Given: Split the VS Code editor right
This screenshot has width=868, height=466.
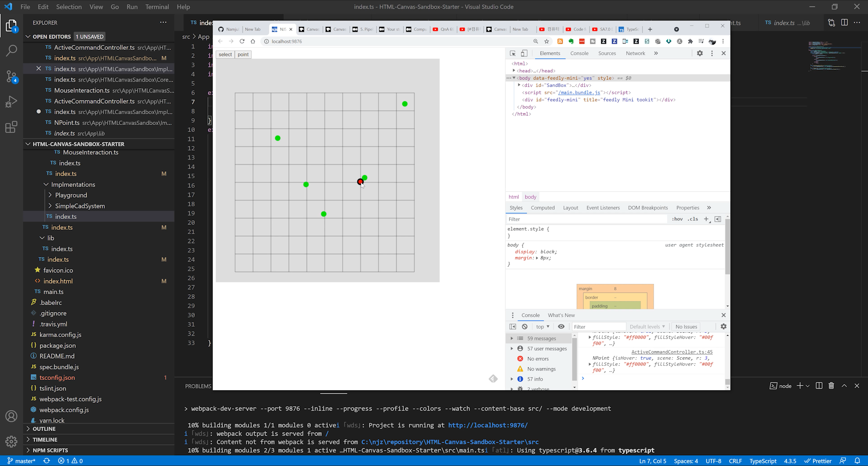Looking at the screenshot, I should 845,22.
